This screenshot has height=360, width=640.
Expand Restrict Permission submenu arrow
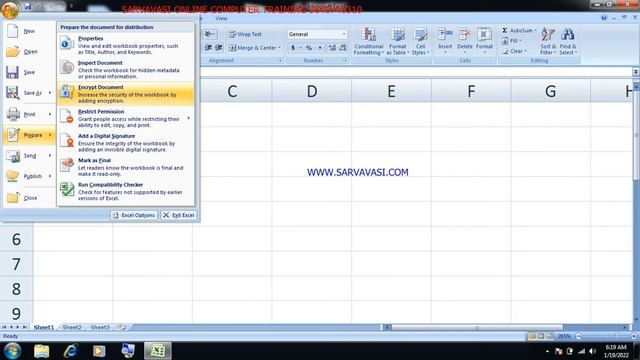(189, 118)
